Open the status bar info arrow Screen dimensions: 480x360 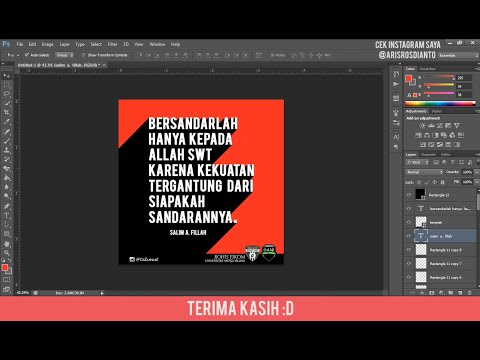click(102, 293)
